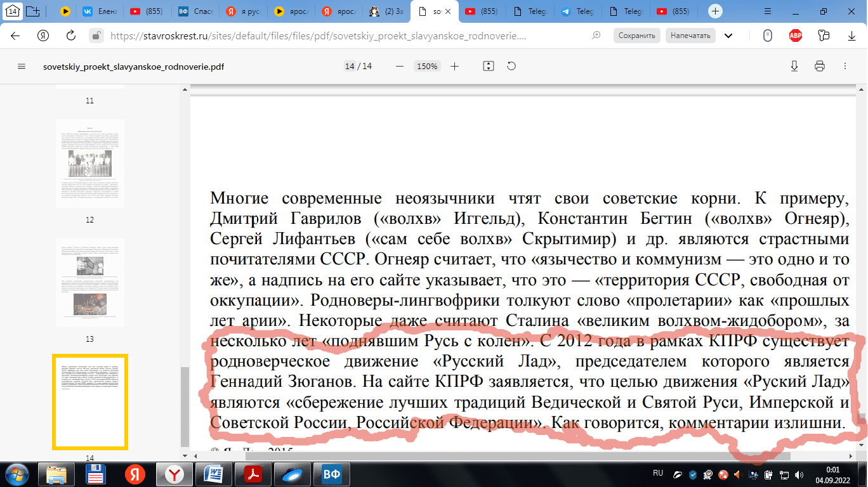The width and height of the screenshot is (868, 487).
Task: Open a new browser tab
Action: pos(716,11)
